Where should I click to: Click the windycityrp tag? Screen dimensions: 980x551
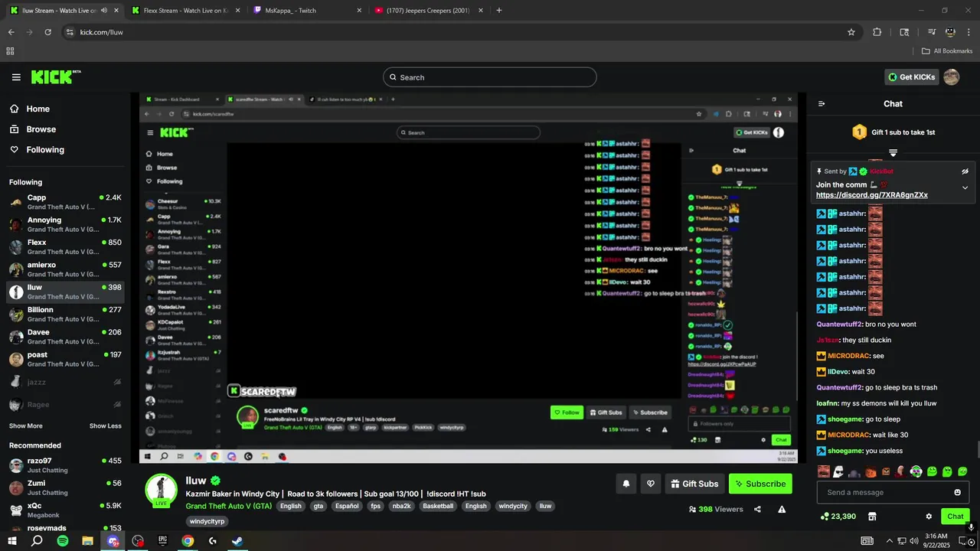click(207, 521)
